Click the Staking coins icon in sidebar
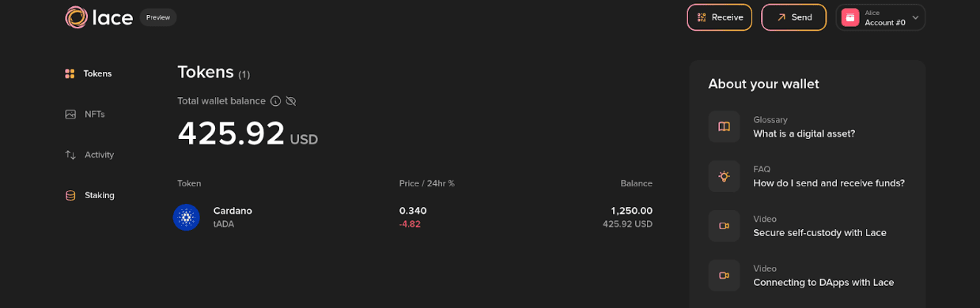Image resolution: width=980 pixels, height=308 pixels. tap(70, 195)
